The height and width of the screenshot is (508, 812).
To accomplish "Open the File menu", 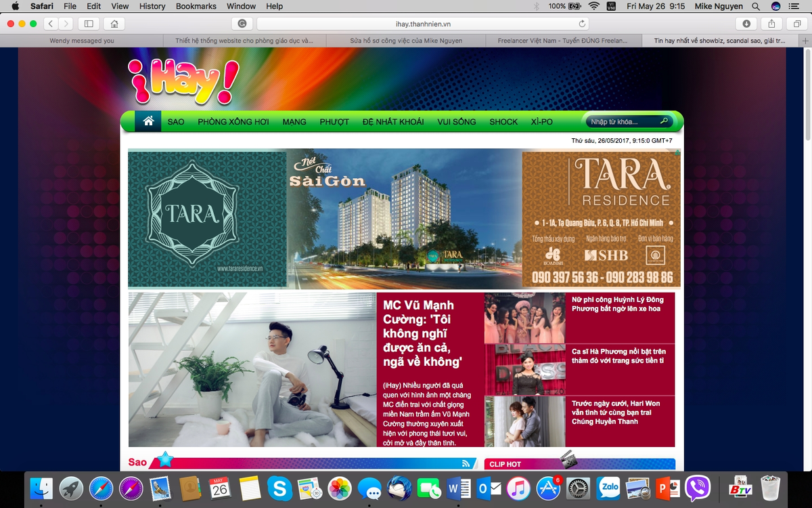I will coord(70,6).
